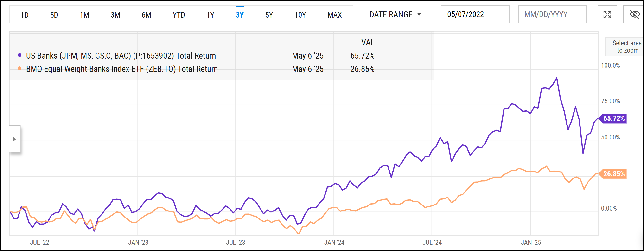Viewport: 644px width, 251px height.
Task: Choose the YTD time range
Action: pos(179,15)
